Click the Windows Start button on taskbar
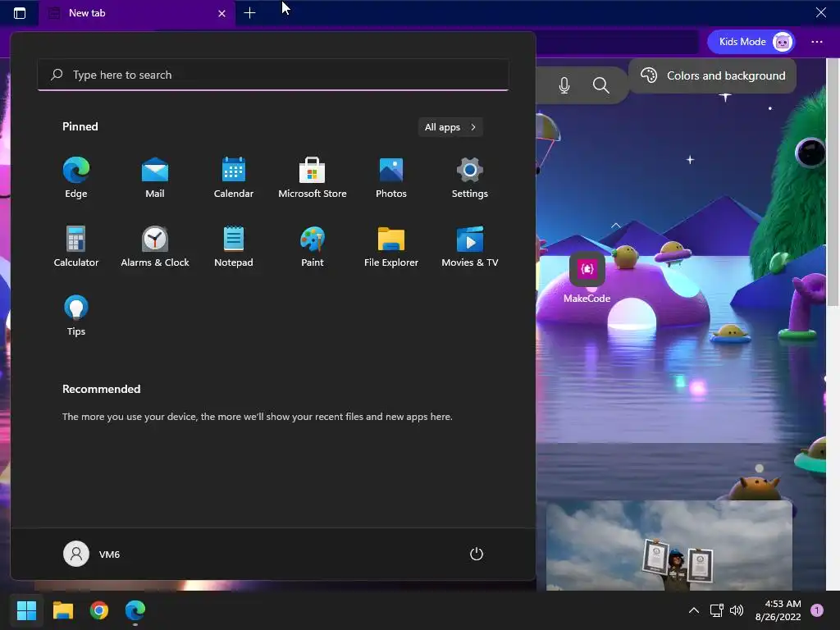Screen dimensions: 840x630 pos(26,610)
